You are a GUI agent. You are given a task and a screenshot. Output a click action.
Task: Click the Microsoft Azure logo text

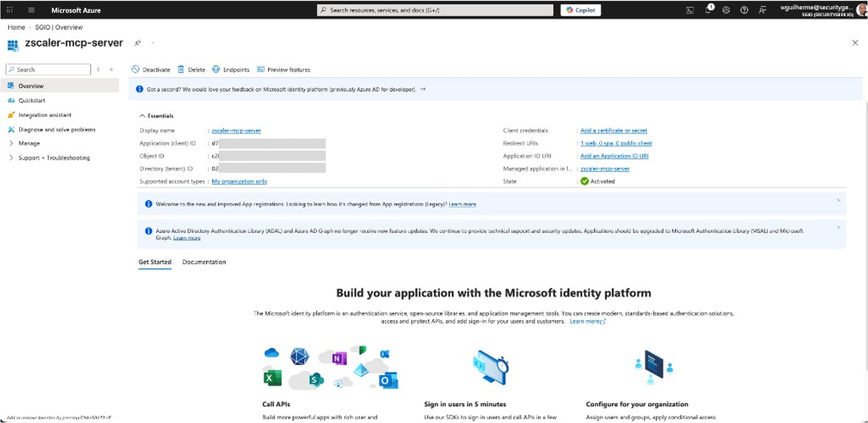[x=76, y=10]
